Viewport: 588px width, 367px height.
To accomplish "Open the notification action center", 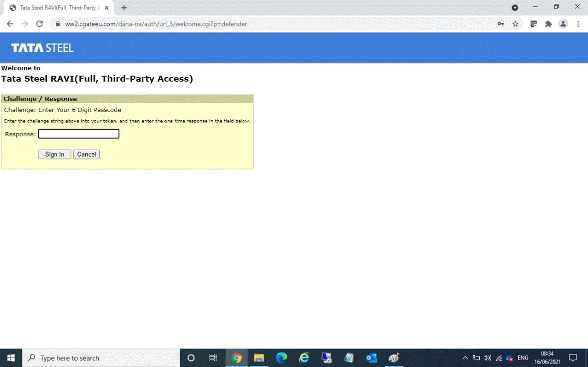I will click(x=573, y=358).
